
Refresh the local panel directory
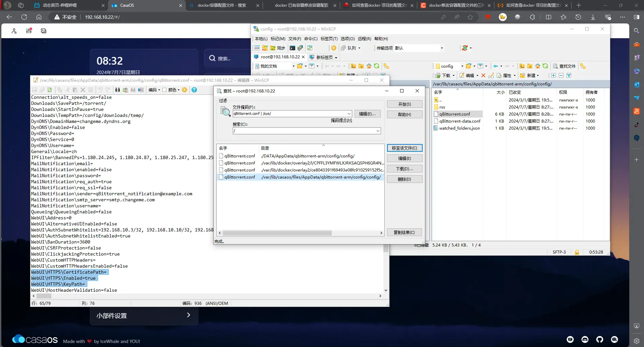(377, 66)
